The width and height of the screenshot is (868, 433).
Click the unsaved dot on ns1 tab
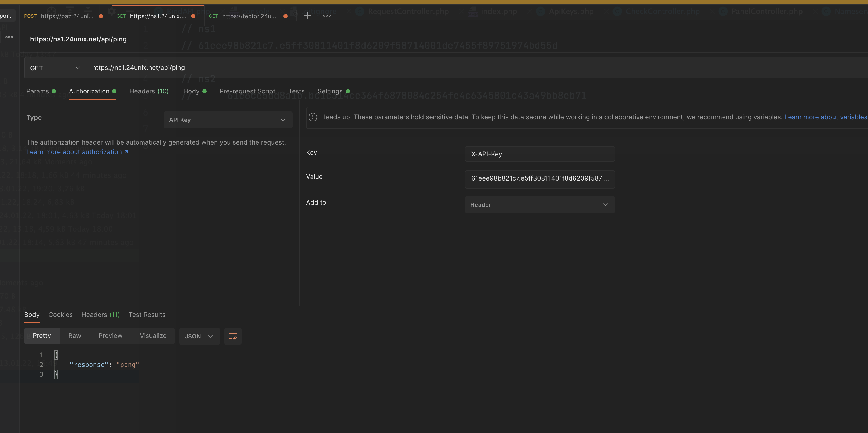[193, 16]
